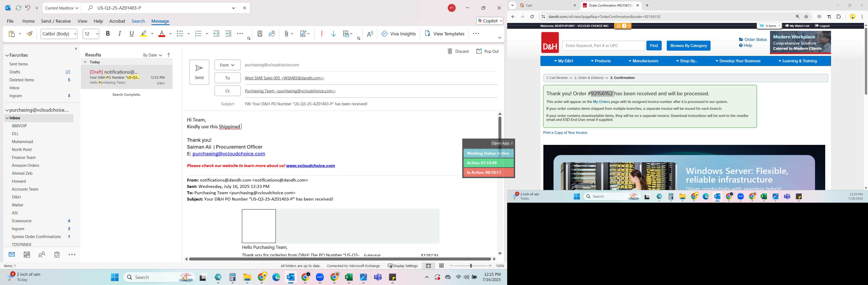The image size is (868, 285).
Task: Switch to the View ribbon tab
Action: click(x=82, y=21)
